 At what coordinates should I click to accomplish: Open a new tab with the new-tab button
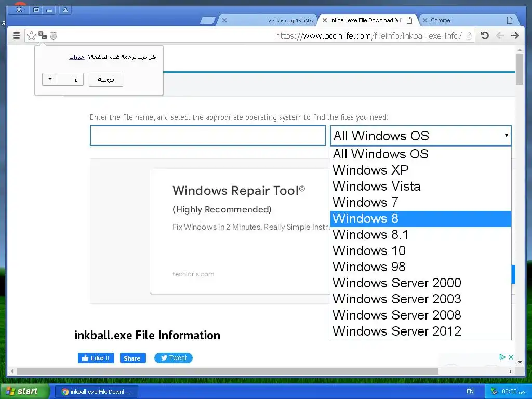[208, 21]
